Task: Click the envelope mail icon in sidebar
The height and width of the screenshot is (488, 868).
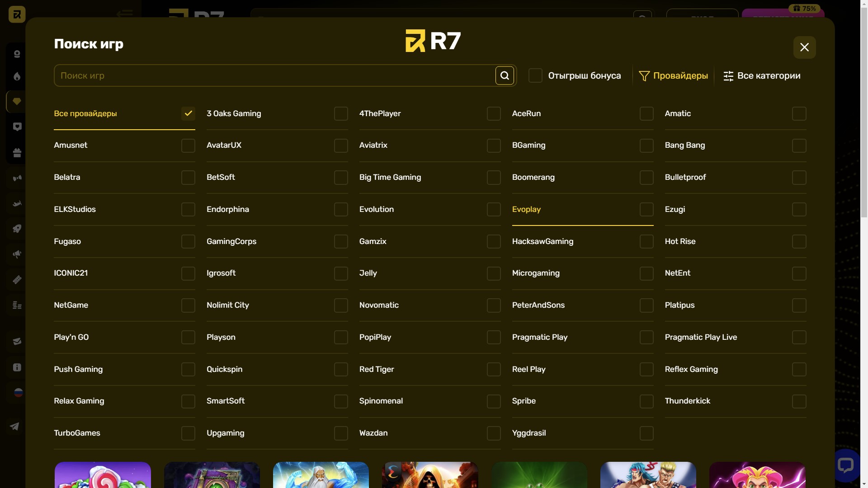Action: 17,341
